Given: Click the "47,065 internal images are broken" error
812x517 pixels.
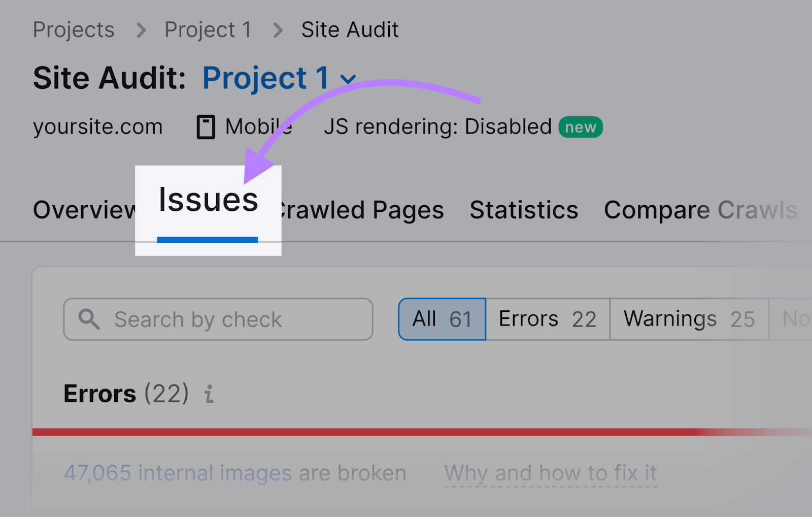Looking at the screenshot, I should point(234,473).
